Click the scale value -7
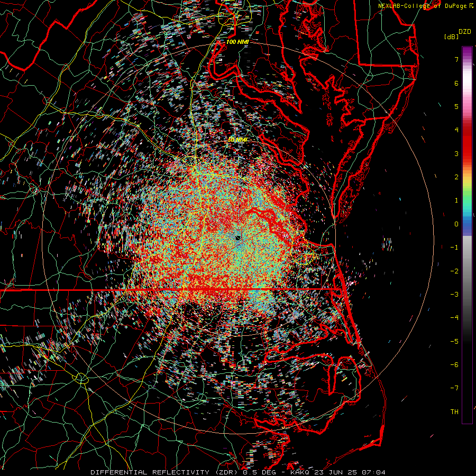The image size is (476, 476). pyautogui.click(x=454, y=388)
